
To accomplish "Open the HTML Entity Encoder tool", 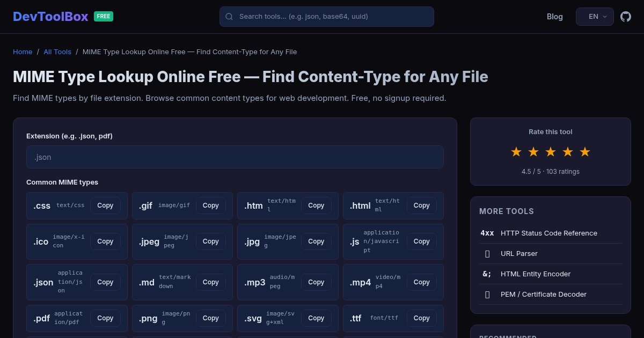I will coord(536,274).
